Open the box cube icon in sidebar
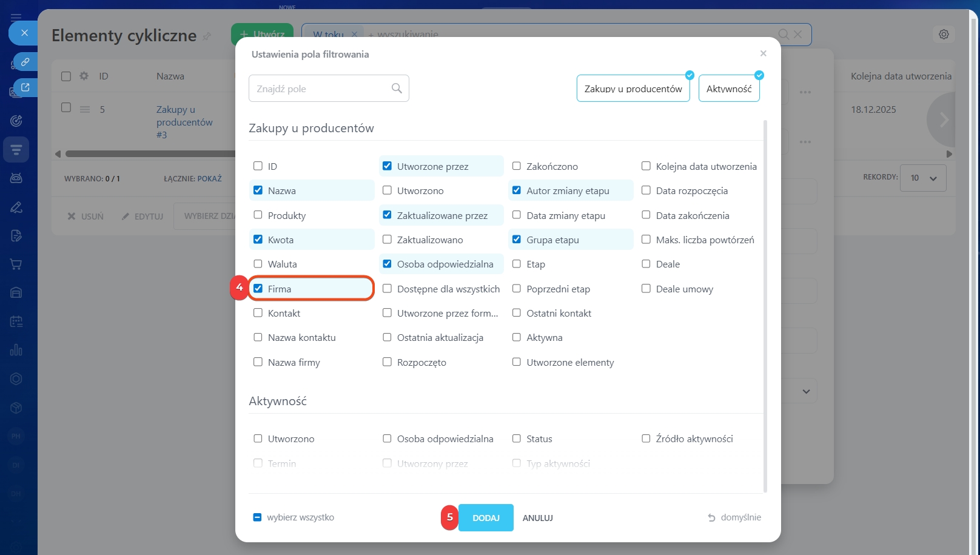The width and height of the screenshot is (980, 555). pos(16,408)
